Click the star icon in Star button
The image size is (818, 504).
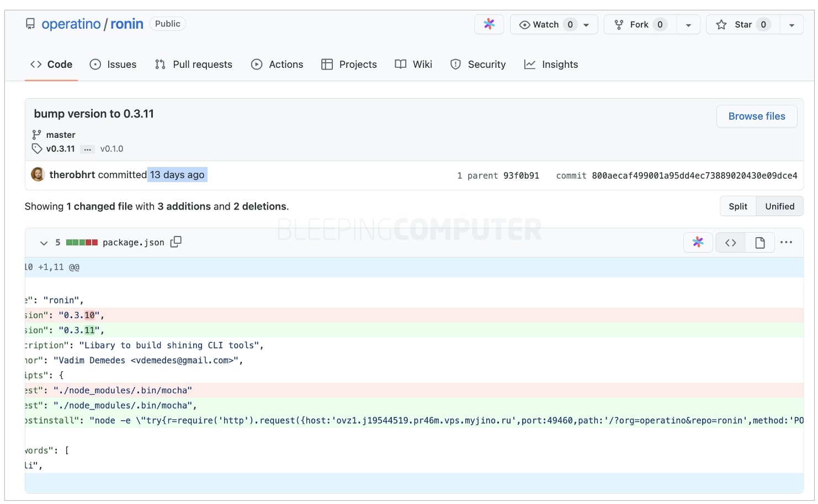[x=721, y=24]
